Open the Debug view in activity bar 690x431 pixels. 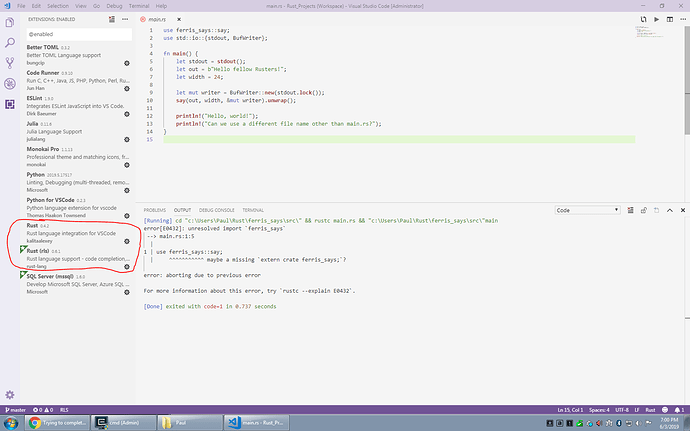click(10, 84)
